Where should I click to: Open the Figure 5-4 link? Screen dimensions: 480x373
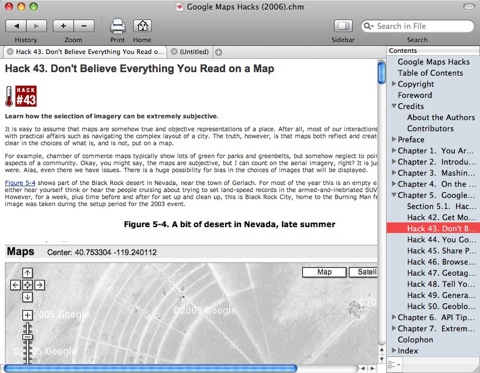[x=20, y=183]
